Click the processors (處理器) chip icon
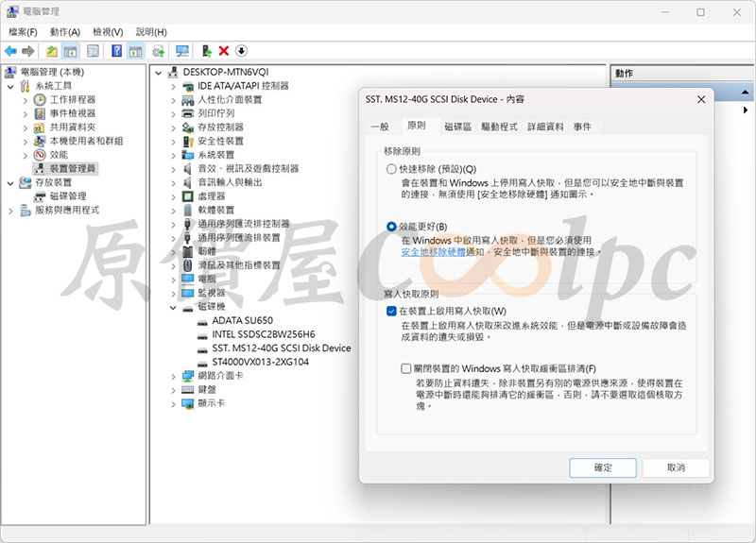This screenshot has width=756, height=543. [x=187, y=196]
